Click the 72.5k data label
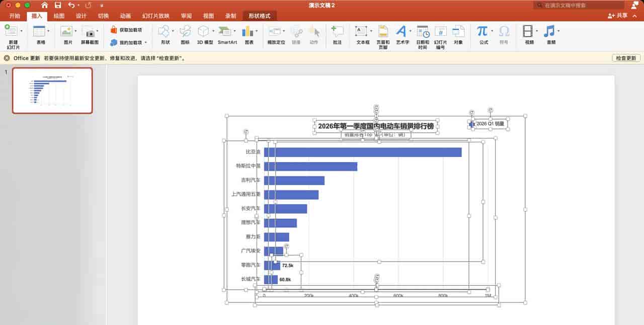 click(287, 265)
